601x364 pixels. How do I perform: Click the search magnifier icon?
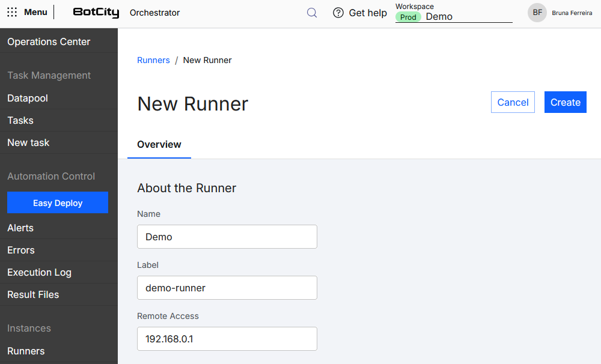click(x=312, y=13)
